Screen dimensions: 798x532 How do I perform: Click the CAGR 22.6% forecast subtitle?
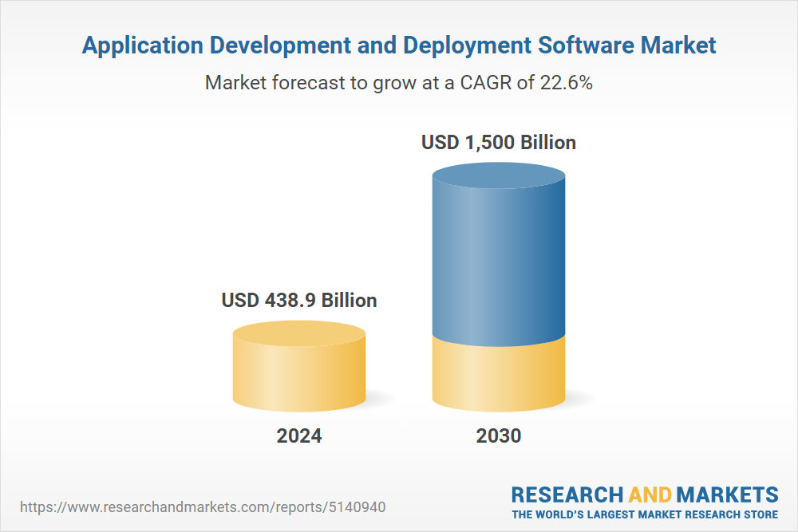399,82
